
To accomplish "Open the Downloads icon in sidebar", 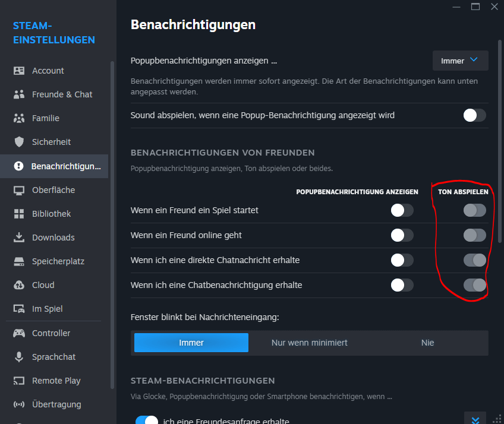I will click(19, 238).
